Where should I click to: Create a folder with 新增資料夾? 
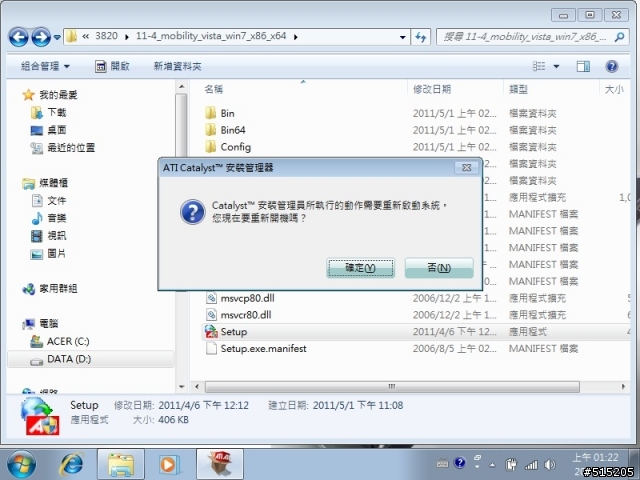178,66
